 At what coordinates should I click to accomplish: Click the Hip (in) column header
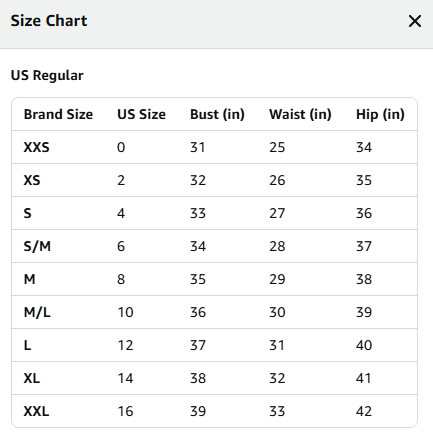[380, 114]
